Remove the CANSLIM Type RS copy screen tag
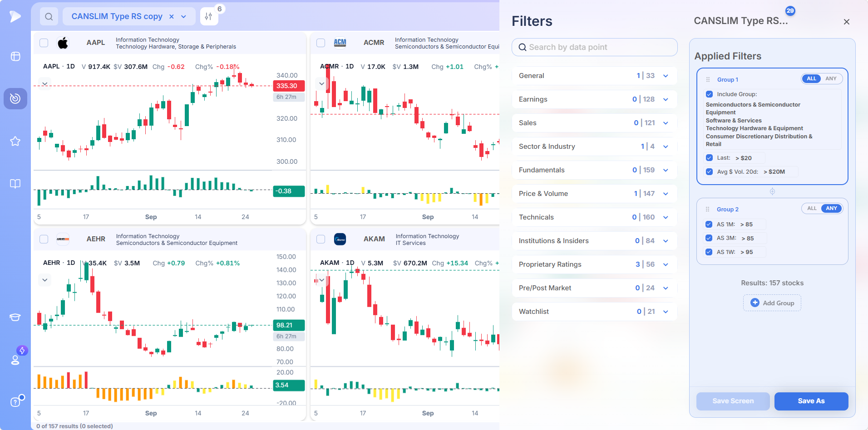The width and height of the screenshot is (868, 430). click(172, 17)
